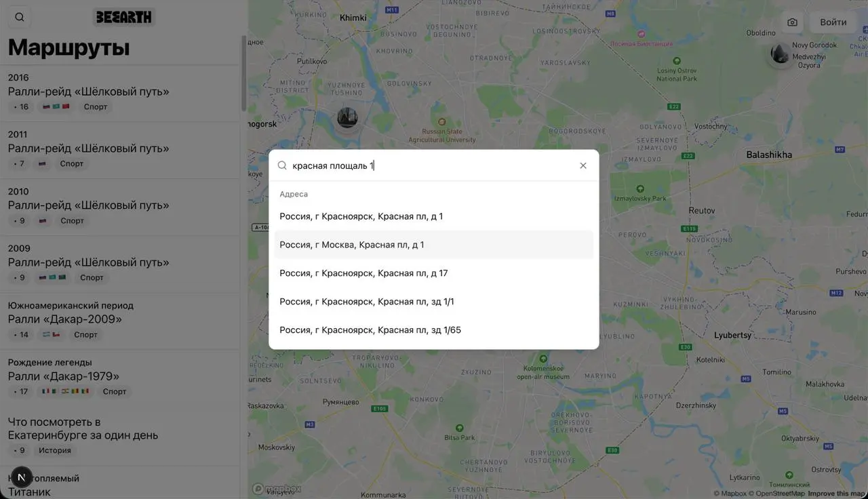Click the Kolomenskoe museum map icon
Screen dimensions: 868x499
(543, 359)
